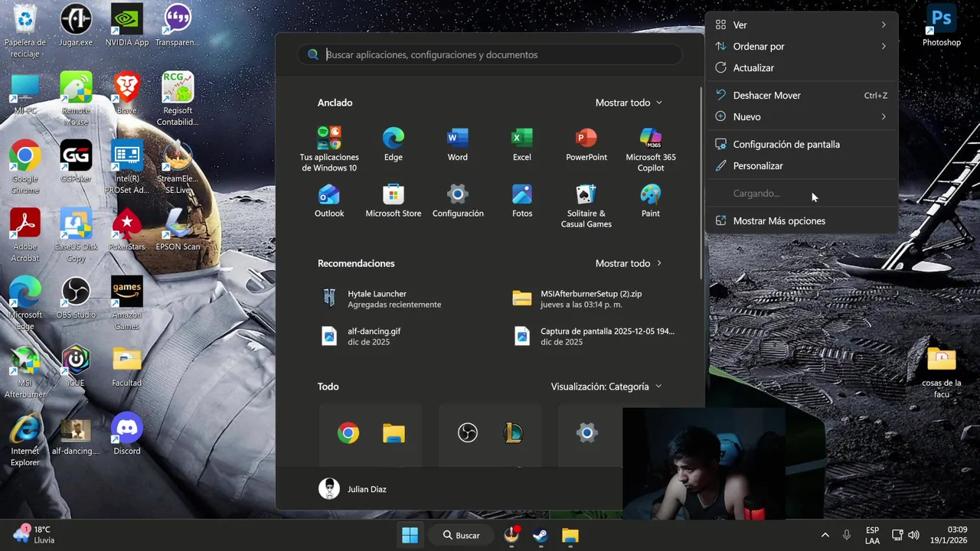
Task: Open Word from pinned apps
Action: click(457, 145)
